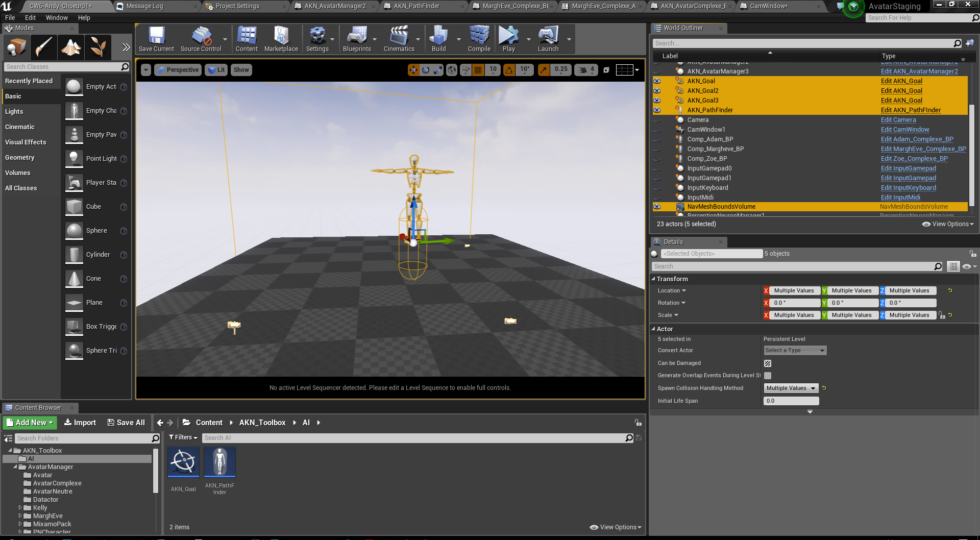Open Settings toolbar icon
The image size is (980, 540).
317,39
